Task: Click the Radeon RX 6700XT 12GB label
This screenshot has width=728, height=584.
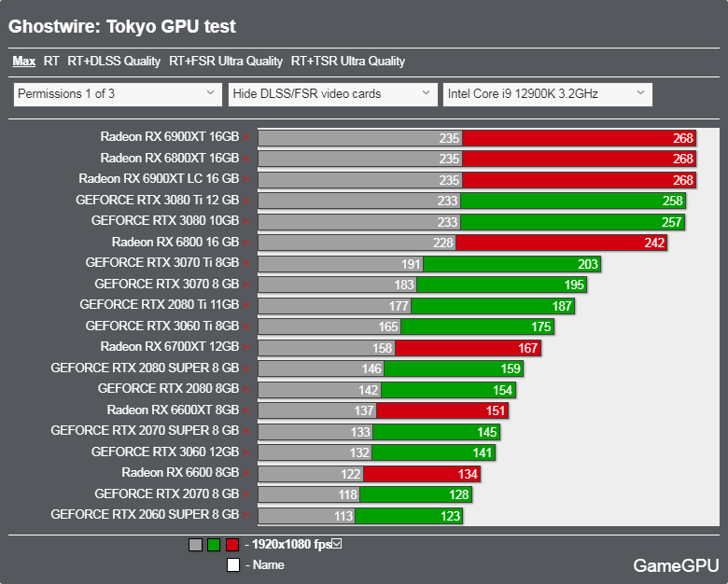Action: [x=170, y=347]
